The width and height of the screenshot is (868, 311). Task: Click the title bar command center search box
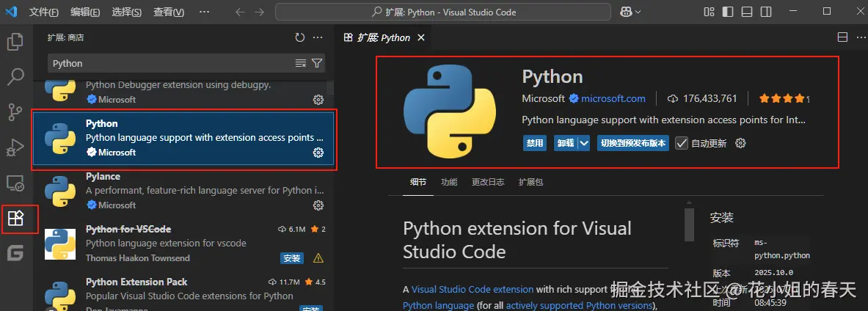pos(443,12)
